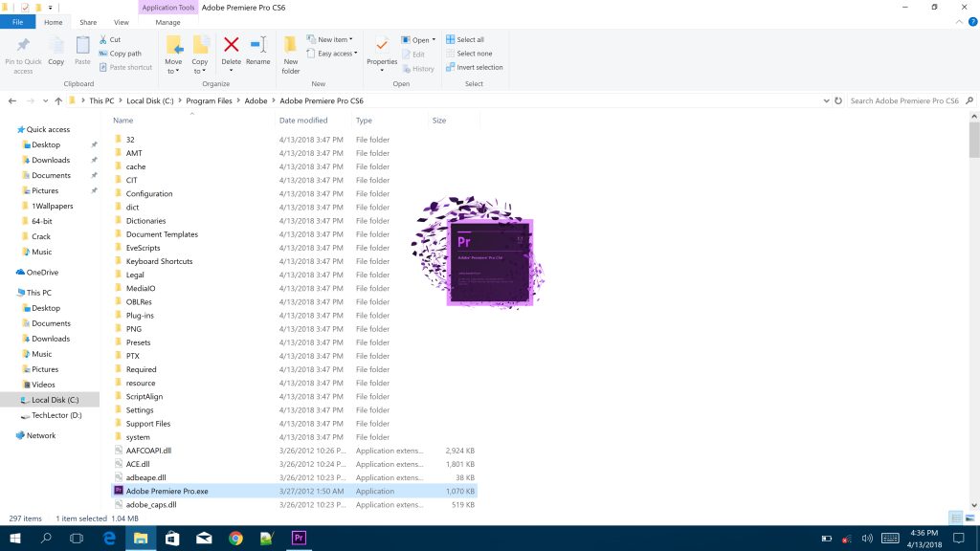Click the scrollbar down arrow

coord(973,505)
